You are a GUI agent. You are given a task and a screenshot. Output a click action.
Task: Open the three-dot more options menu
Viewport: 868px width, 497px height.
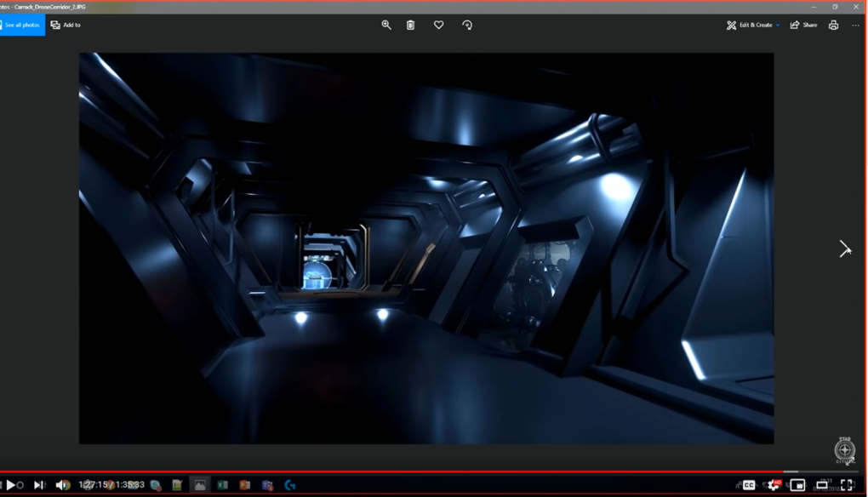point(855,26)
